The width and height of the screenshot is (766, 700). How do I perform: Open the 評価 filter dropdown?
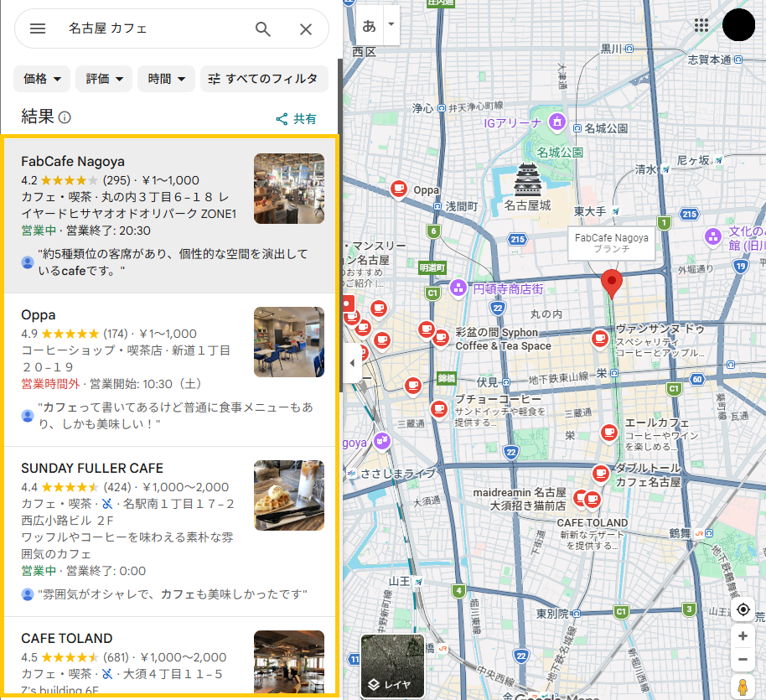point(104,79)
